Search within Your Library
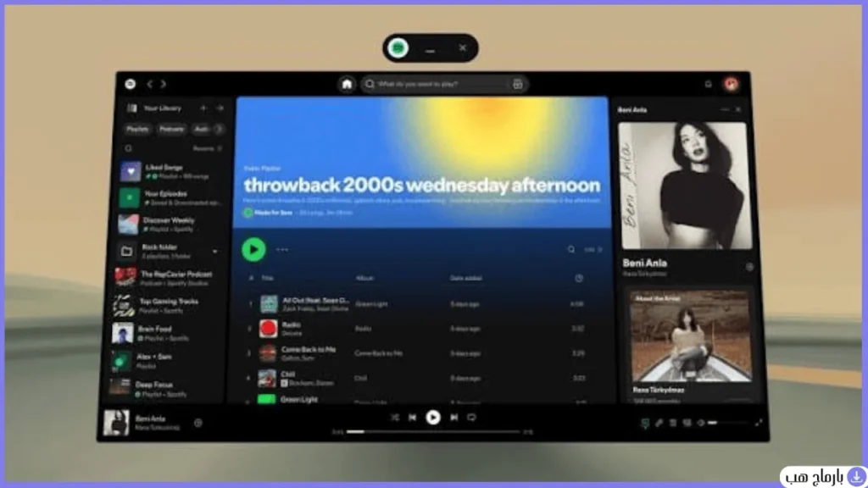868x488 pixels. tap(129, 148)
